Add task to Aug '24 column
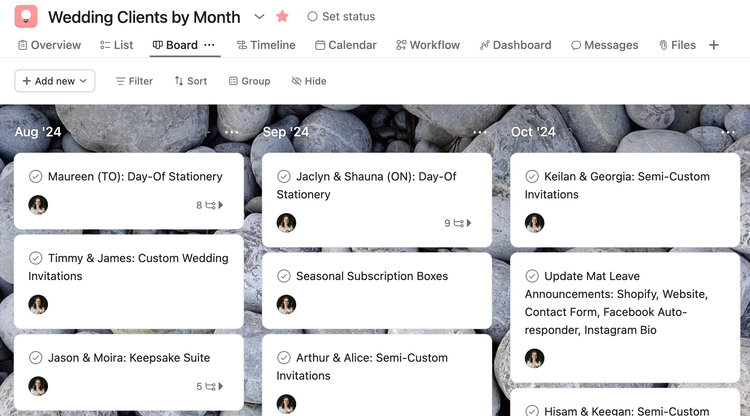The width and height of the screenshot is (750, 416). 207,132
